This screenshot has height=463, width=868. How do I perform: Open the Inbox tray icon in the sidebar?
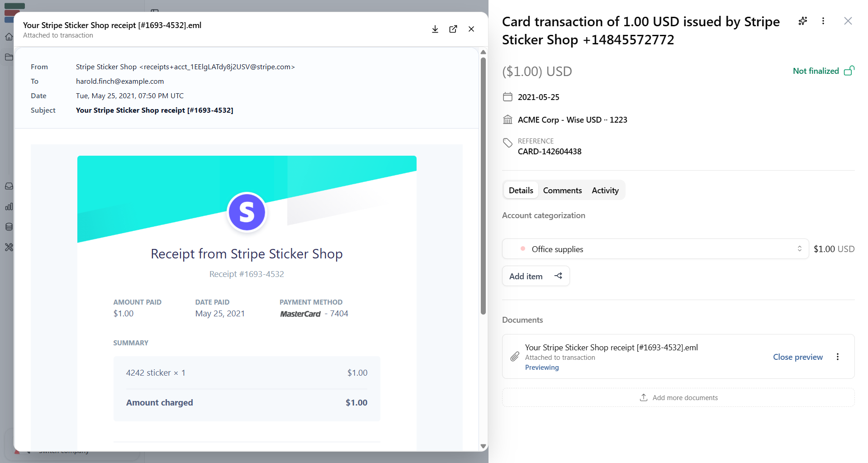pyautogui.click(x=9, y=186)
